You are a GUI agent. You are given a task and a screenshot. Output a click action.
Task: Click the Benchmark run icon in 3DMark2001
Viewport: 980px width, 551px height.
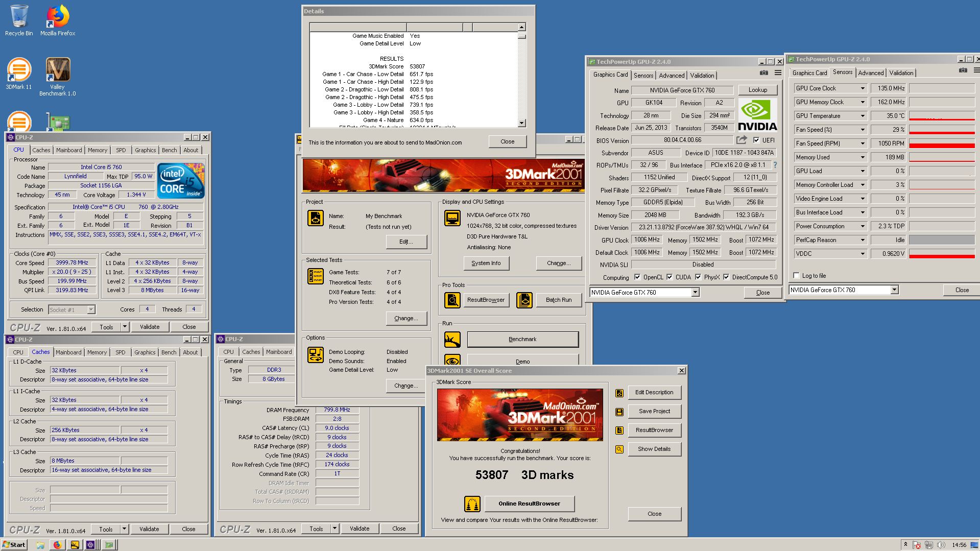(x=452, y=339)
